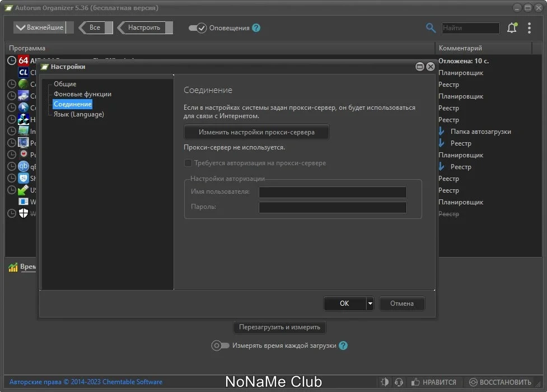Close the Настройки dialog
547x392 pixels.
pos(431,67)
